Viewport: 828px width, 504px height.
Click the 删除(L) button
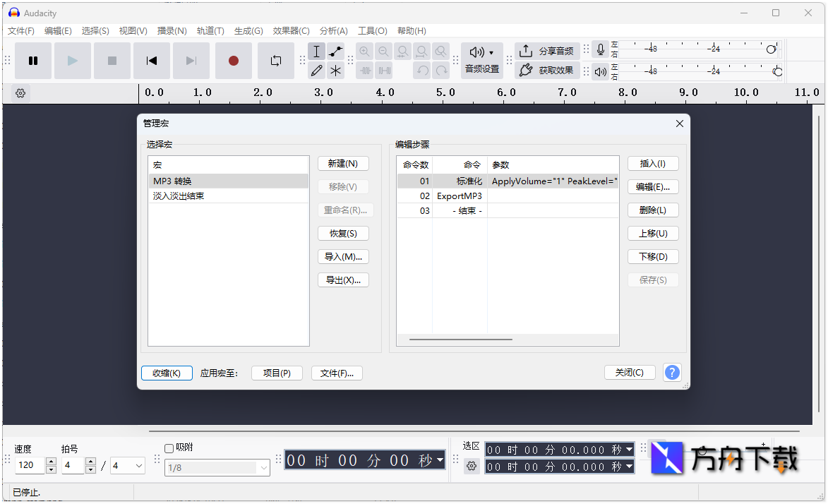pyautogui.click(x=653, y=210)
